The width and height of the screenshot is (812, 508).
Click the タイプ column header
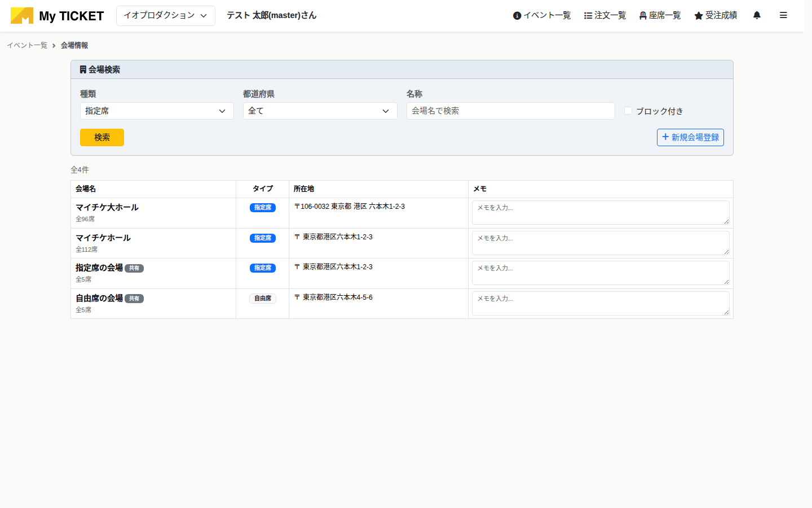[x=263, y=189]
